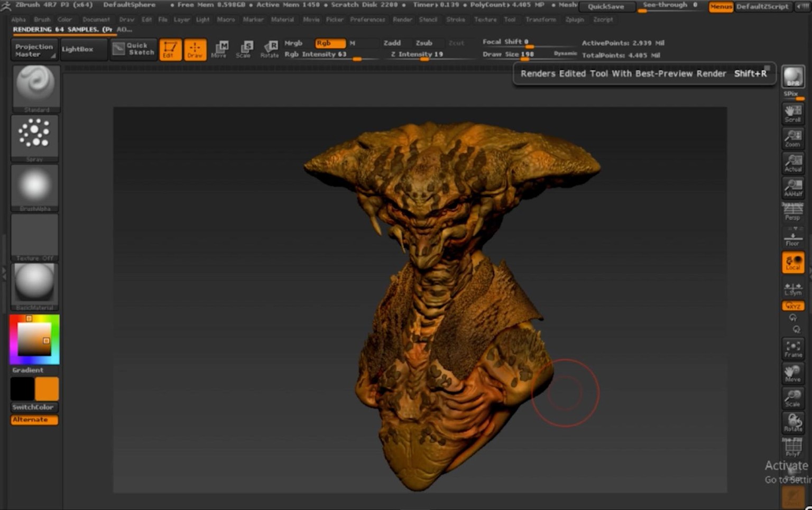Open the Alpha menu

pos(19,20)
